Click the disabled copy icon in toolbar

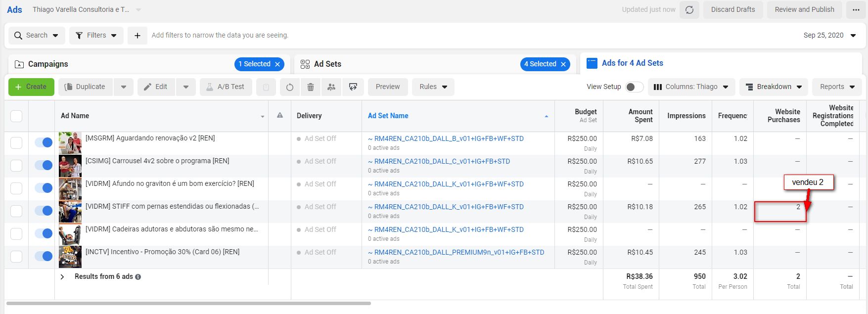pyautogui.click(x=266, y=87)
